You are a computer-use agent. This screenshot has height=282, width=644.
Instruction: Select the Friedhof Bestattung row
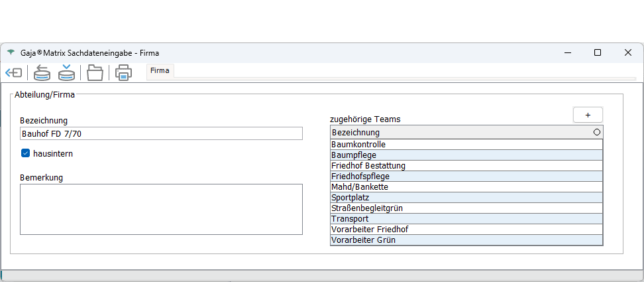pyautogui.click(x=466, y=165)
